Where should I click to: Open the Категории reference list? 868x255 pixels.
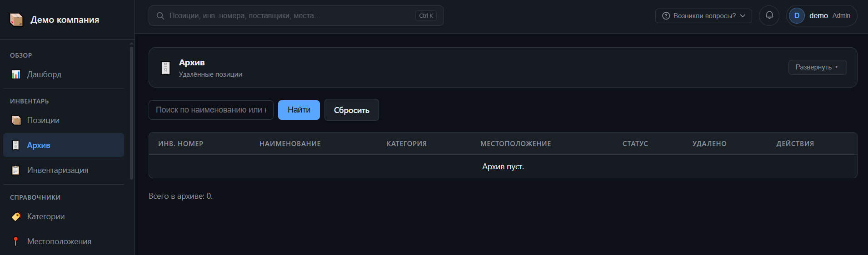pos(64,216)
